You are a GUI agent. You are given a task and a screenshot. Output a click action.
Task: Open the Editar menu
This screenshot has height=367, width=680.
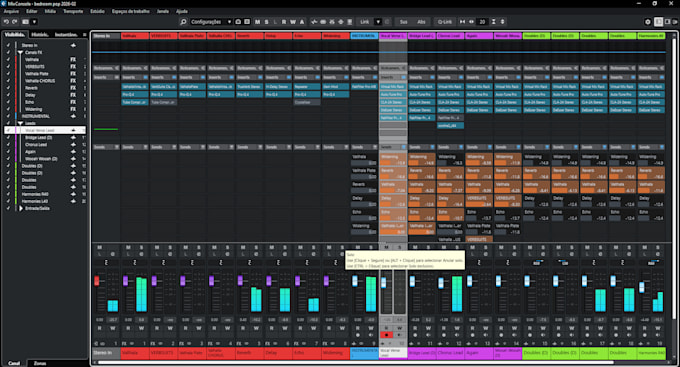(32, 11)
